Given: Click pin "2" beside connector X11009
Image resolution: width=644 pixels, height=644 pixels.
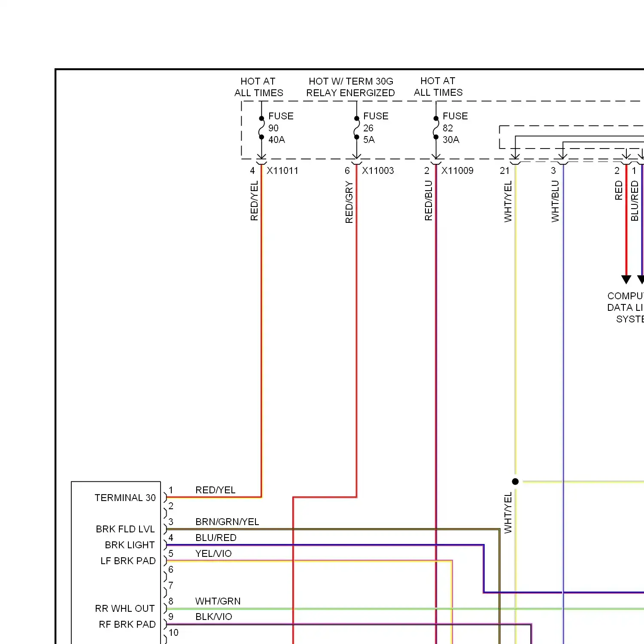Looking at the screenshot, I should pos(427,170).
